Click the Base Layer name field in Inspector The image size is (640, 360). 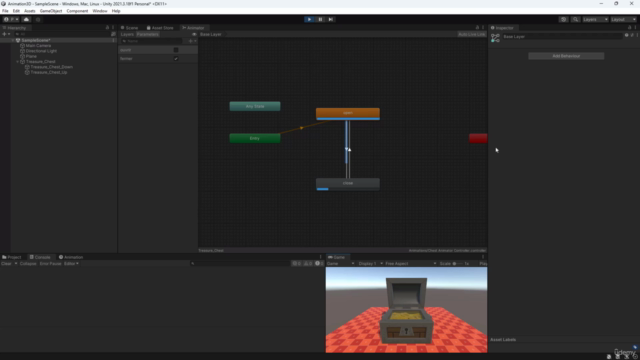(x=562, y=36)
